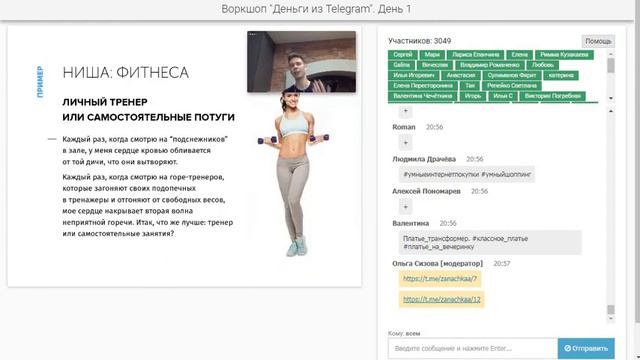Click Валентина's Платье_трансформер message bubble

(490, 242)
